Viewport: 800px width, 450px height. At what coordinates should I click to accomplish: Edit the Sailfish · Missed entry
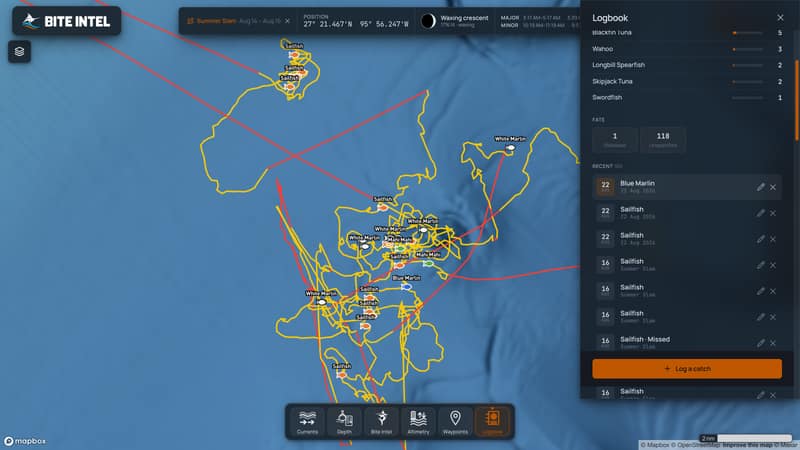tap(760, 343)
